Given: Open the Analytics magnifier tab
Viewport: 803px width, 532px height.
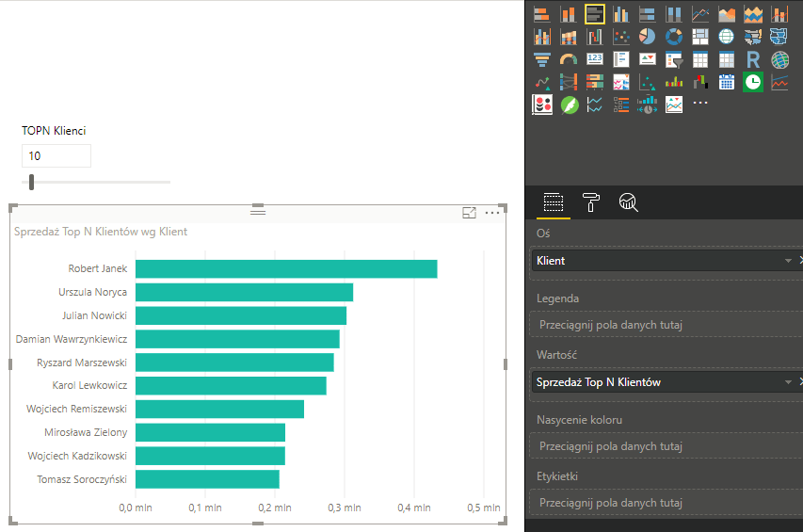Looking at the screenshot, I should (629, 202).
